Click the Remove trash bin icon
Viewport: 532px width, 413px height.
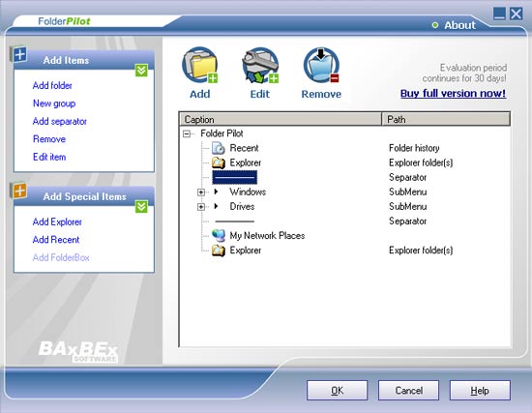(x=321, y=65)
